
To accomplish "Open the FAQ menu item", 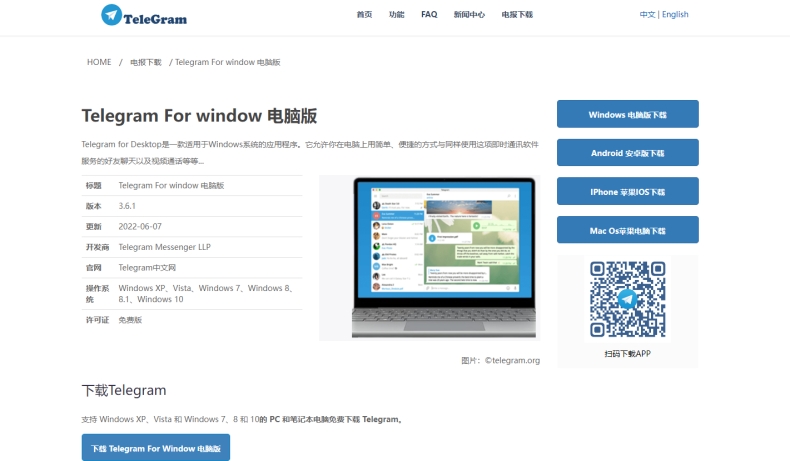I will [x=429, y=15].
